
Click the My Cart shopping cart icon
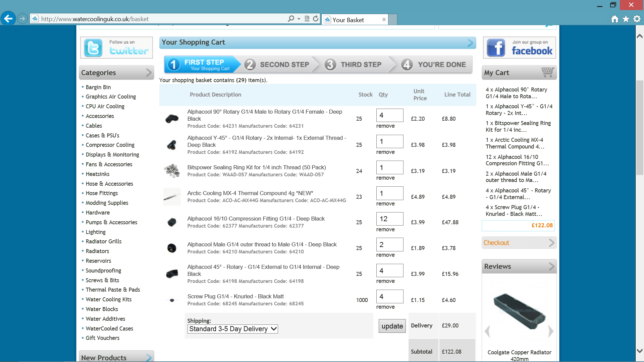(548, 72)
